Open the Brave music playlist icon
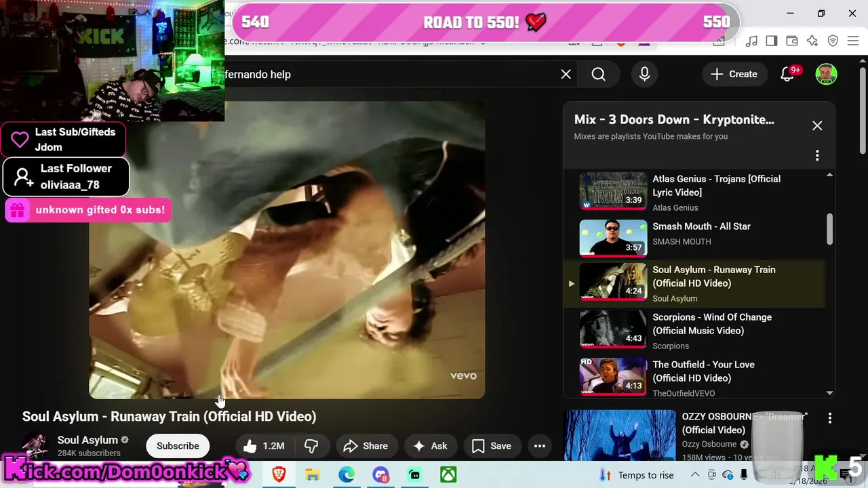The image size is (868, 488). click(751, 41)
